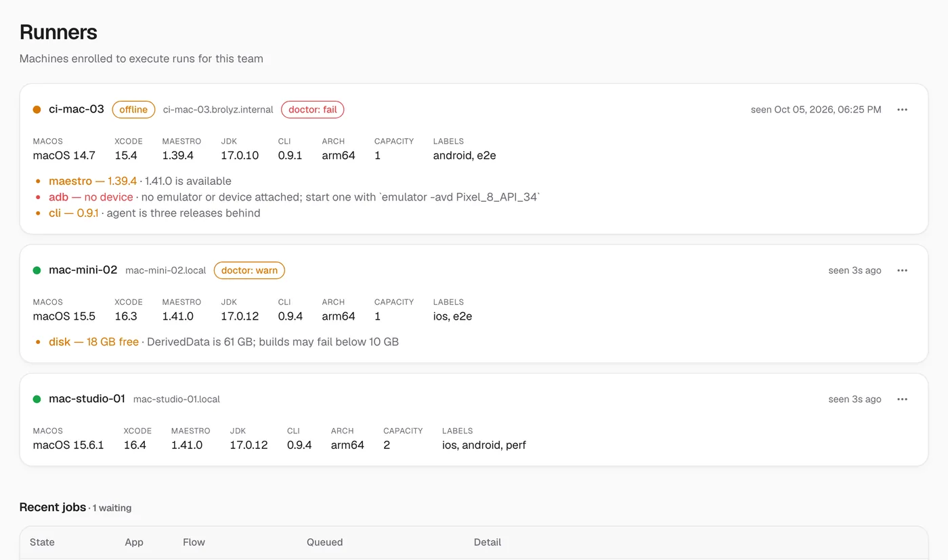Click the "offline" badge on ci-mac-03
This screenshot has height=560, width=948.
(133, 110)
